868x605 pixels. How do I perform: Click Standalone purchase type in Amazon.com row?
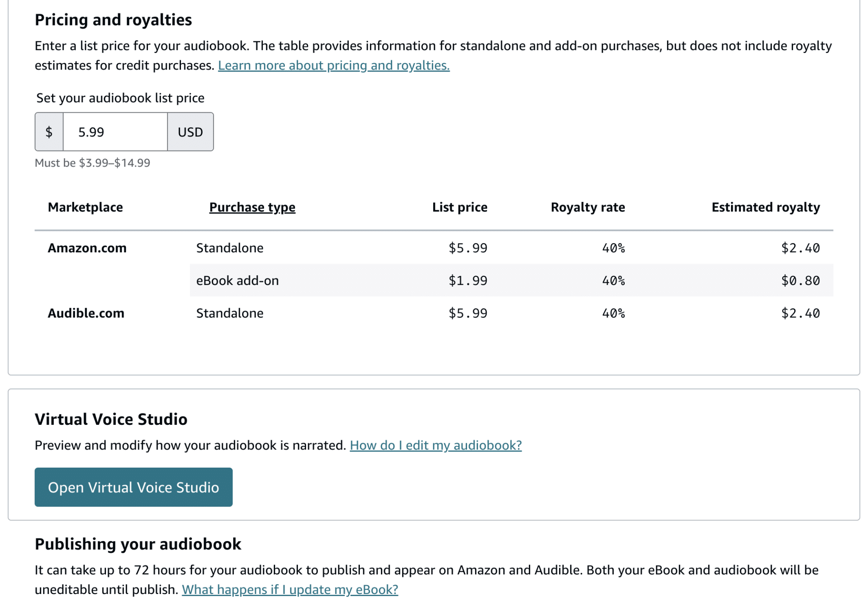(x=230, y=248)
